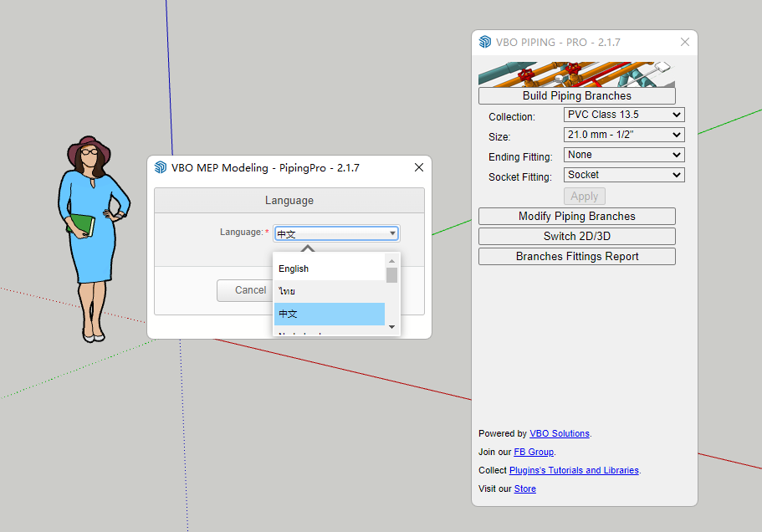The width and height of the screenshot is (762, 532).
Task: Expand the Socket Fitting dropdown
Action: [x=624, y=175]
